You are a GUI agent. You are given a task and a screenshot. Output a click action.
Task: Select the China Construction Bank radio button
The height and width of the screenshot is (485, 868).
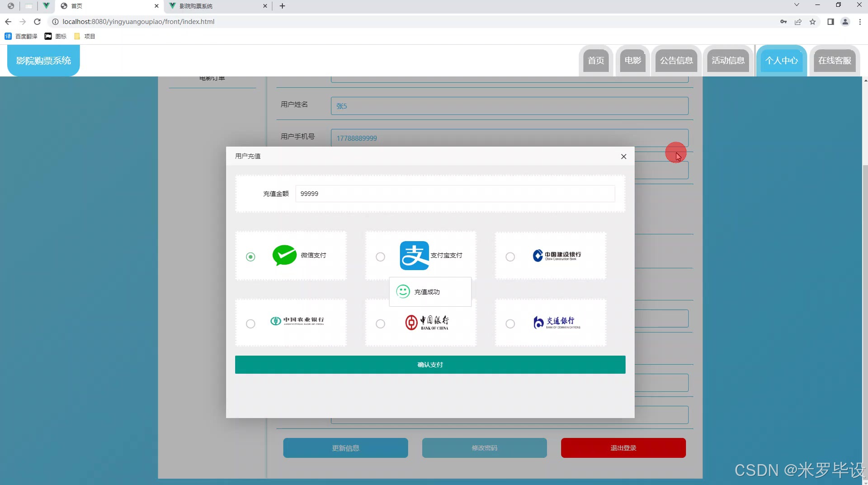coord(510,257)
